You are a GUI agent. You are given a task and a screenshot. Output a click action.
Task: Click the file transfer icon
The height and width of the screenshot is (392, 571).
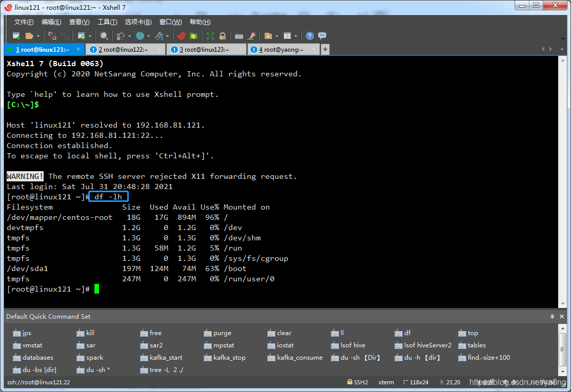tap(121, 36)
